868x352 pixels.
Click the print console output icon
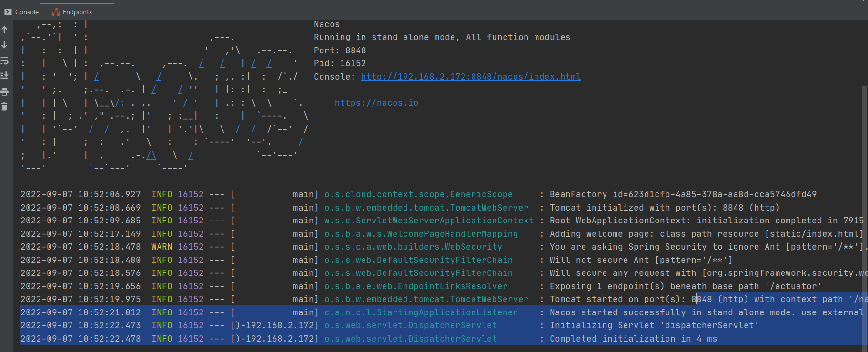click(5, 91)
